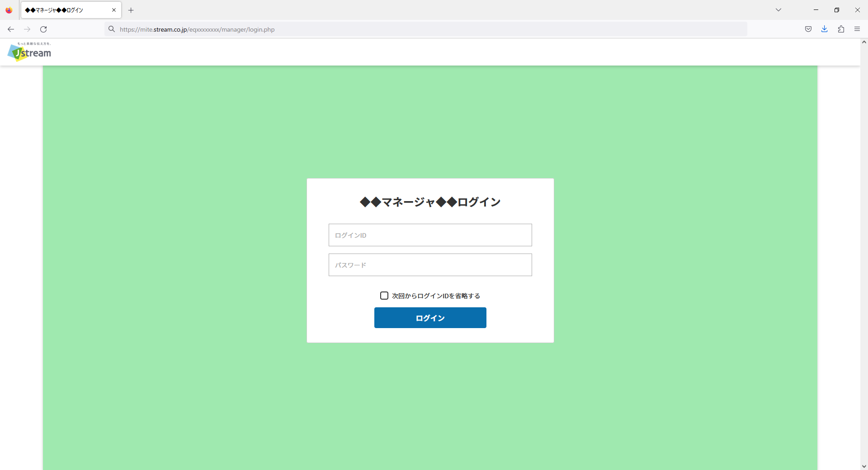
Task: Reload the current page
Action: coord(43,29)
